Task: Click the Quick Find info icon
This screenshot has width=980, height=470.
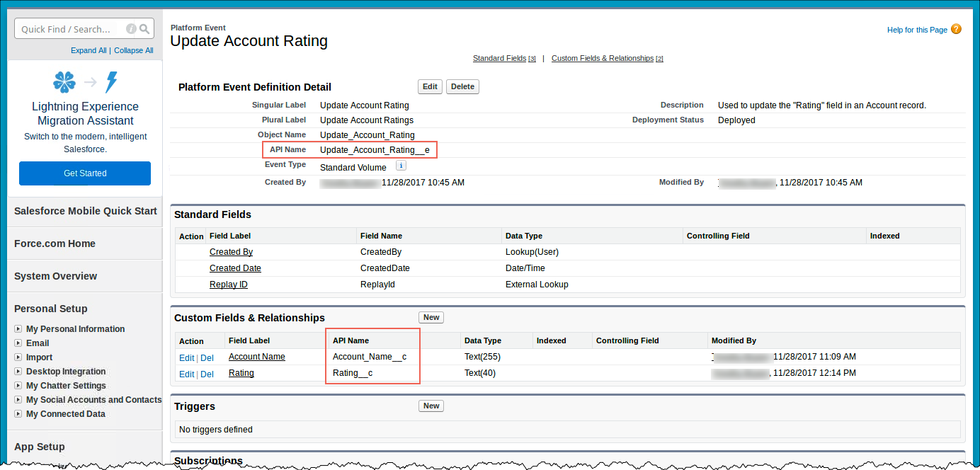Action: (131, 29)
